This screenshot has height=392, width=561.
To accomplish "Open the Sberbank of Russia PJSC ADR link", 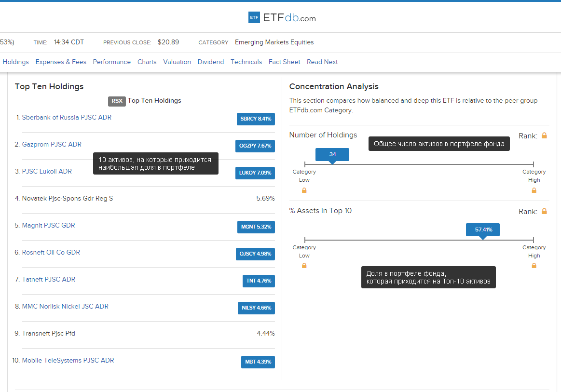I will click(67, 117).
